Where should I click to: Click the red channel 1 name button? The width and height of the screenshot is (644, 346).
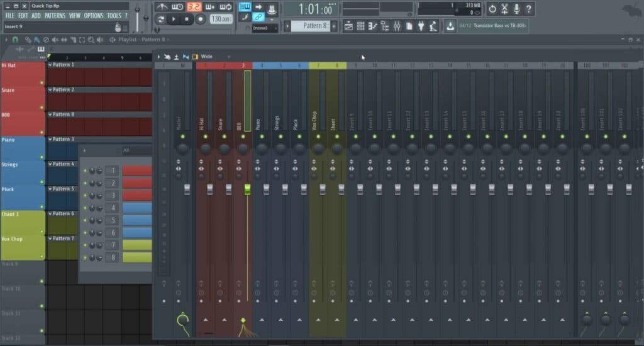coord(137,170)
